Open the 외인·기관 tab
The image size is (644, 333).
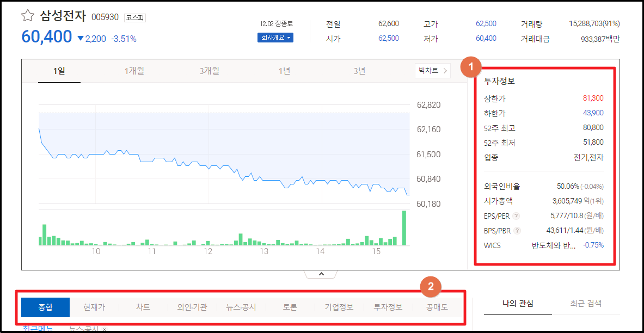point(192,307)
